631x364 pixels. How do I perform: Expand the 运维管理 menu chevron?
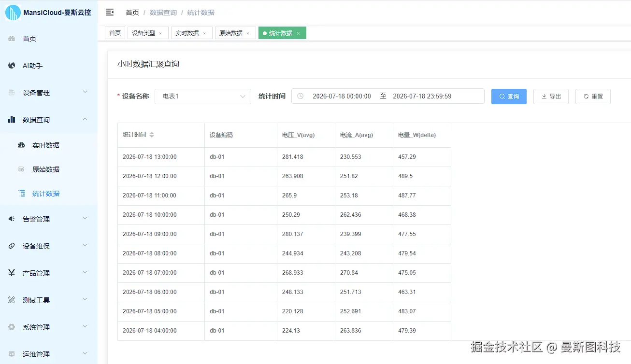point(85,353)
